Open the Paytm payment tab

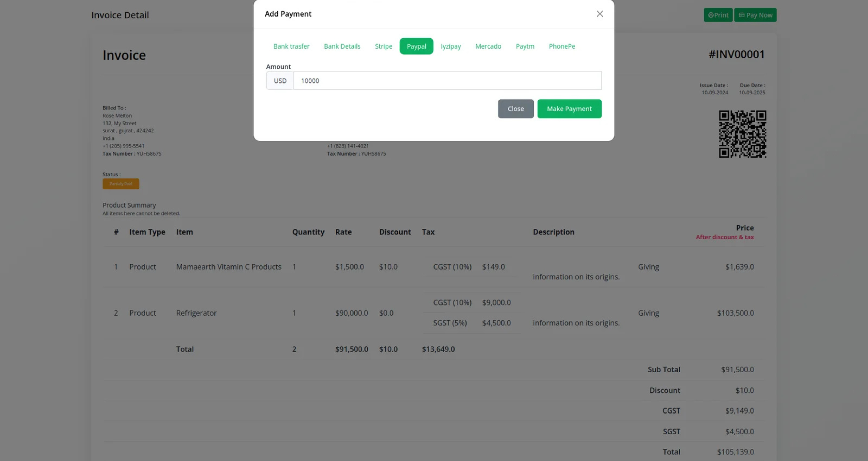coord(525,46)
